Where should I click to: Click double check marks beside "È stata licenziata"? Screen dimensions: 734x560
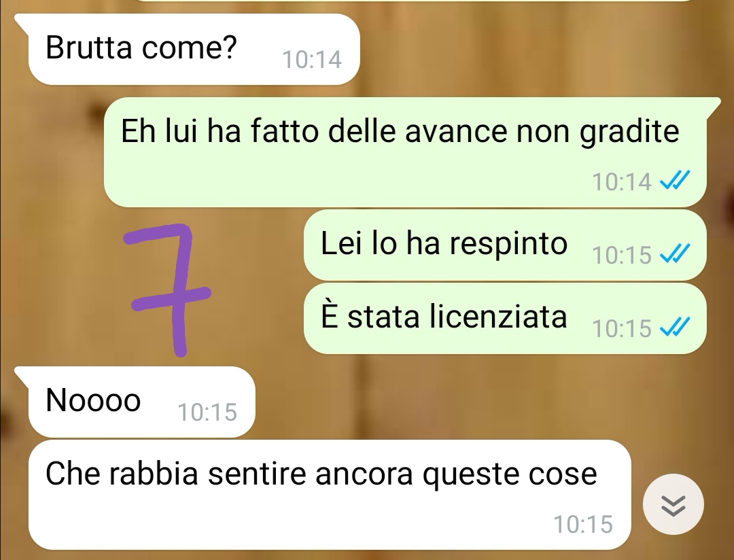(675, 327)
